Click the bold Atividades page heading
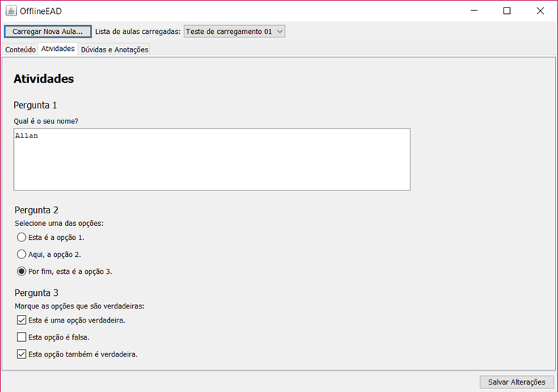This screenshot has width=558, height=392. pos(44,79)
